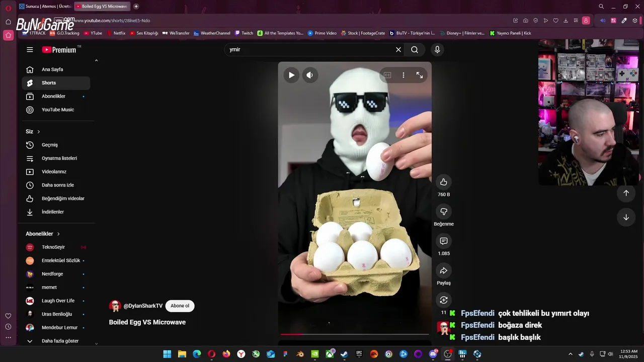Viewport: 644px width, 362px height.
Task: Play the paused Short video
Action: [x=291, y=75]
